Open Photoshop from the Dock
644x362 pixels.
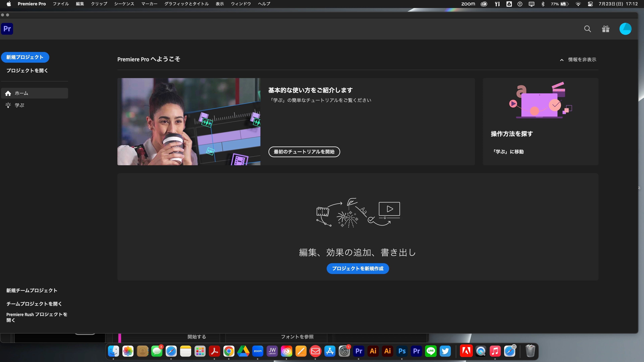tap(402, 351)
